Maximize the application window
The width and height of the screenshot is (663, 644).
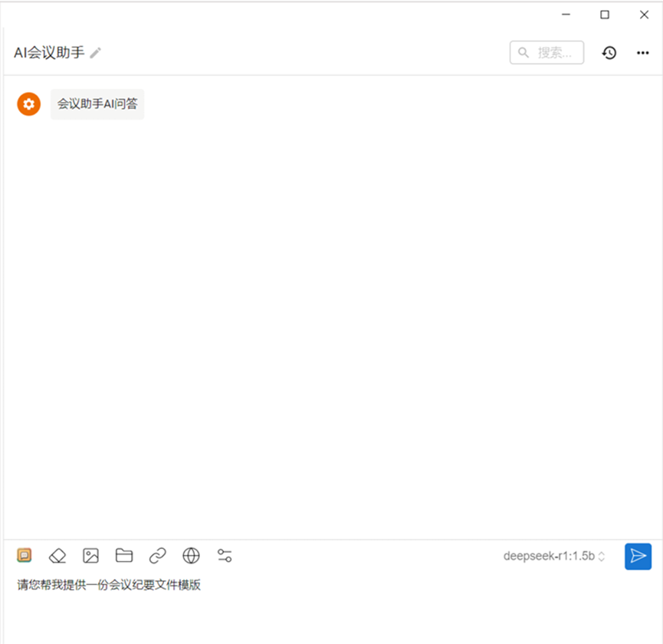click(x=604, y=15)
